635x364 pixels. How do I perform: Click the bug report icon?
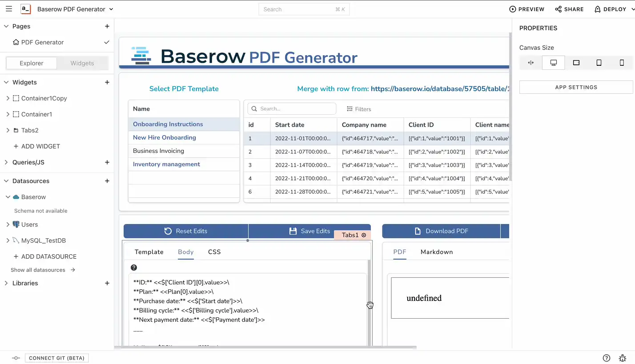point(622,358)
